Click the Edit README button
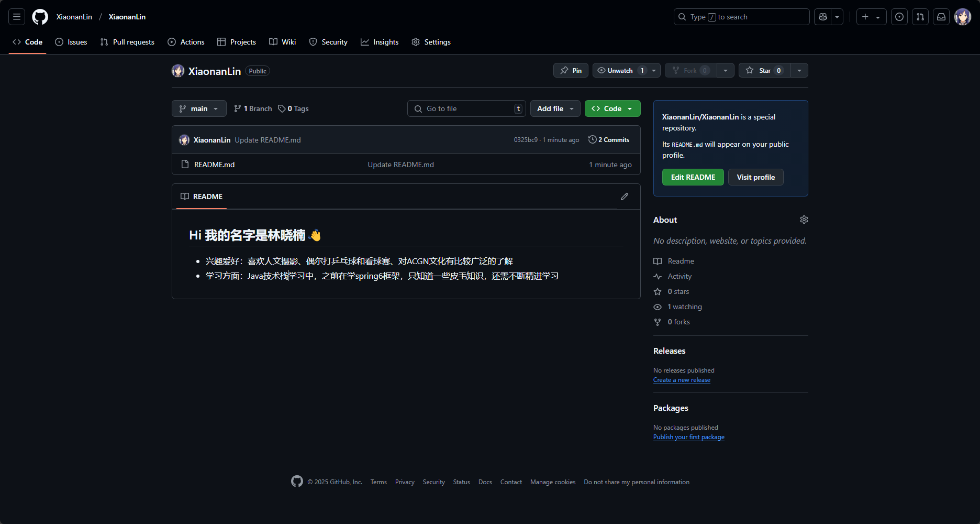 pyautogui.click(x=693, y=177)
